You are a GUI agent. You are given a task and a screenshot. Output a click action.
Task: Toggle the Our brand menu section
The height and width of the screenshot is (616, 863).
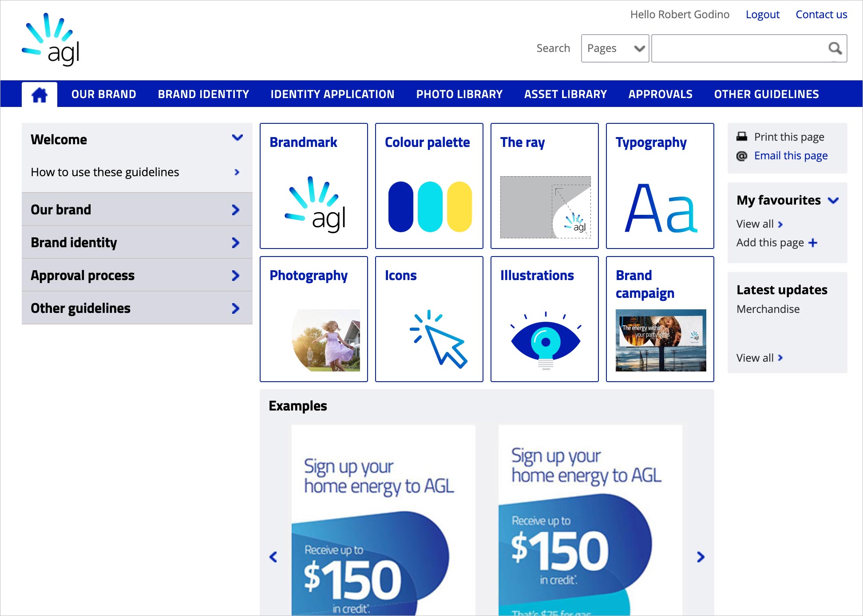pyautogui.click(x=135, y=209)
